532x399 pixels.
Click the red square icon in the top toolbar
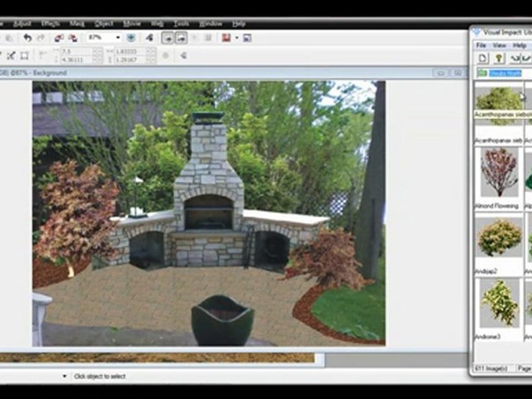pyautogui.click(x=226, y=38)
